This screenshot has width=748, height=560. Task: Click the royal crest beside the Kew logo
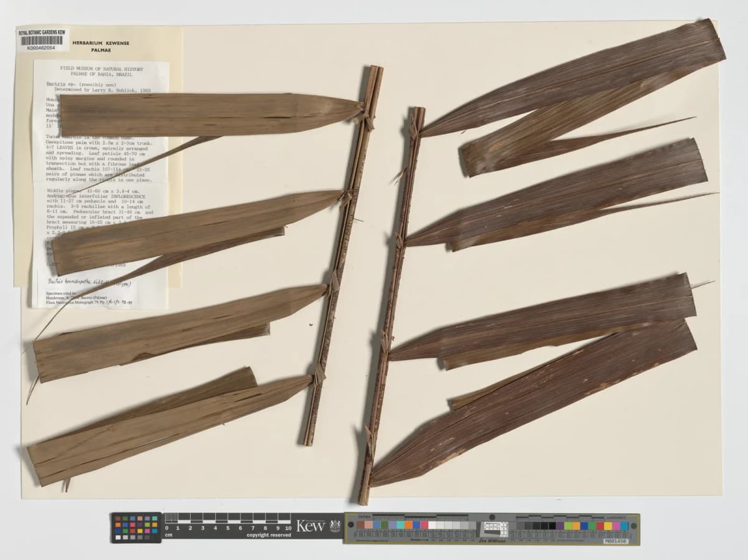(x=335, y=526)
